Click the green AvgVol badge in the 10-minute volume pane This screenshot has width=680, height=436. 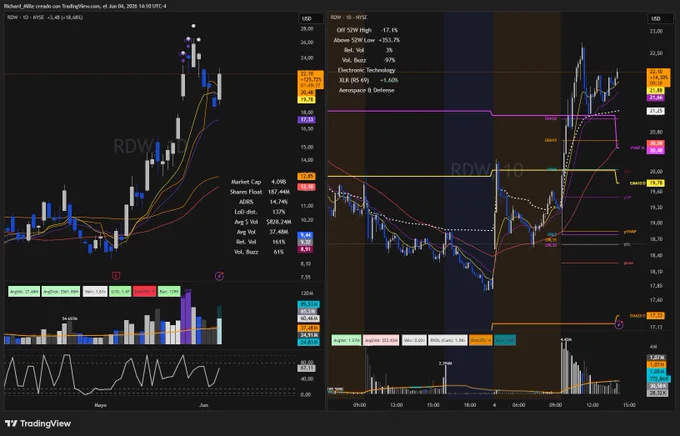347,341
